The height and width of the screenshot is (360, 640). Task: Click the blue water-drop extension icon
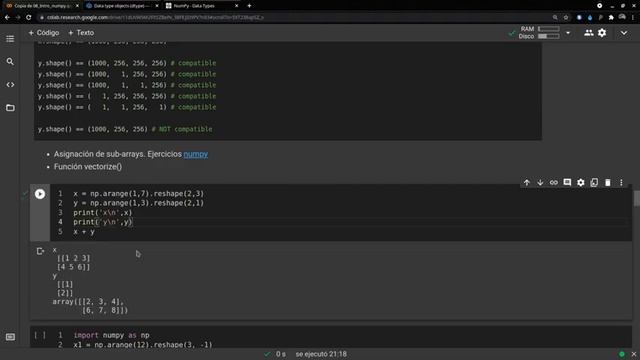[590, 18]
